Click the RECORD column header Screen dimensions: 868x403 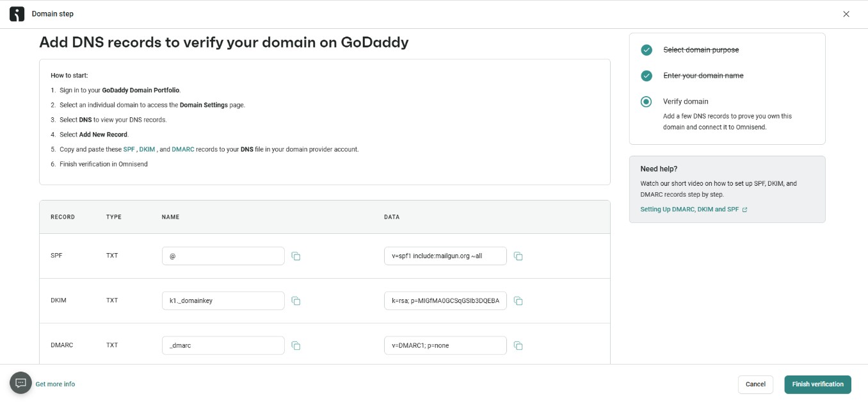click(63, 217)
